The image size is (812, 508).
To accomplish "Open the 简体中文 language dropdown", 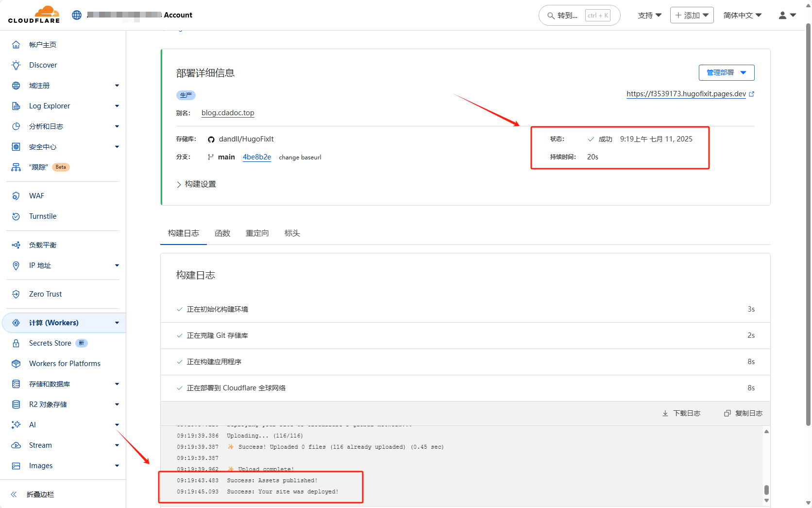I will click(x=742, y=15).
